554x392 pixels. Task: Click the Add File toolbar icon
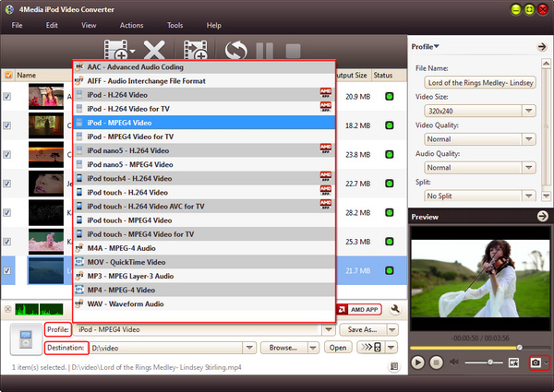click(x=116, y=50)
